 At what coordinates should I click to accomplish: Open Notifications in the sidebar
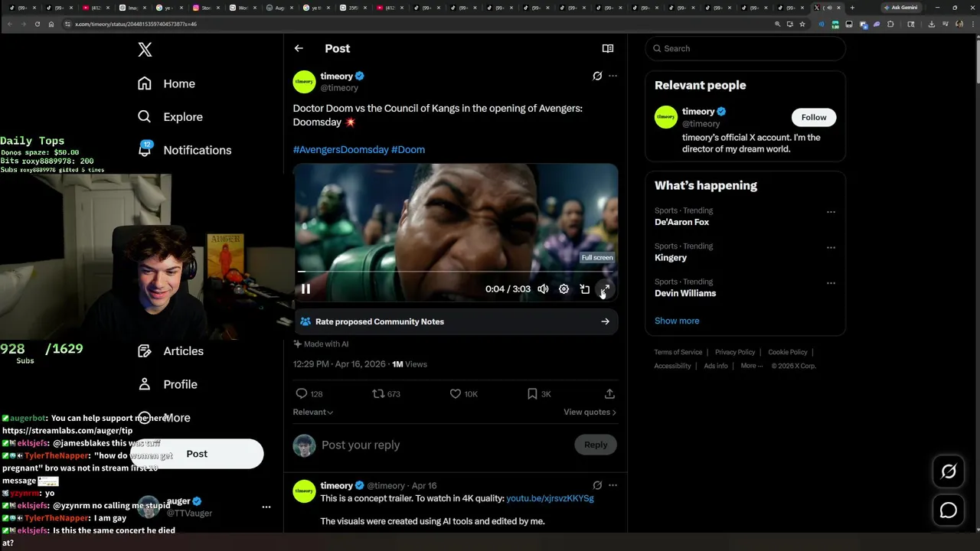[x=184, y=149]
